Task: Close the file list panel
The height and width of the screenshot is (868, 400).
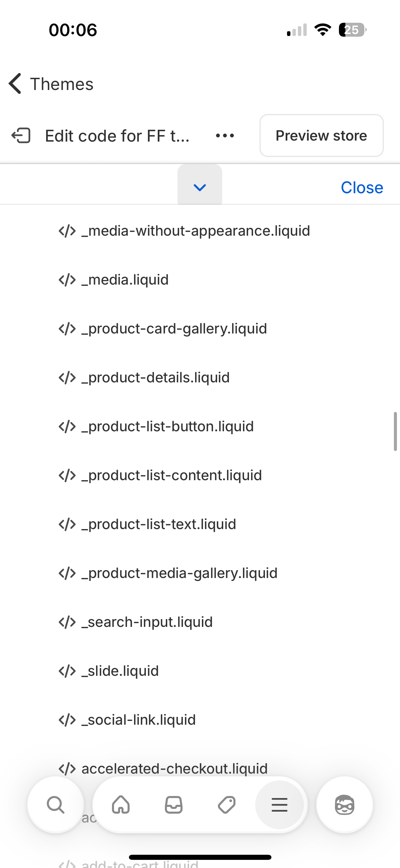Action: [x=362, y=187]
